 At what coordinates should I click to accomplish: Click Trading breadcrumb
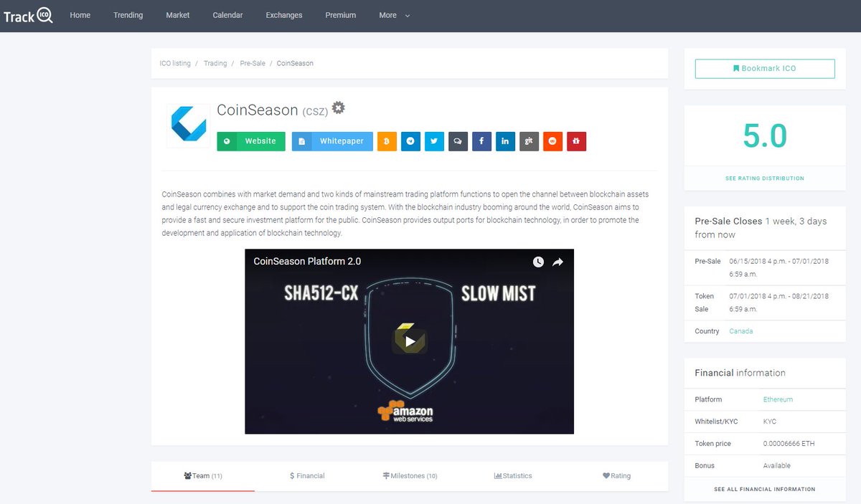pos(215,63)
